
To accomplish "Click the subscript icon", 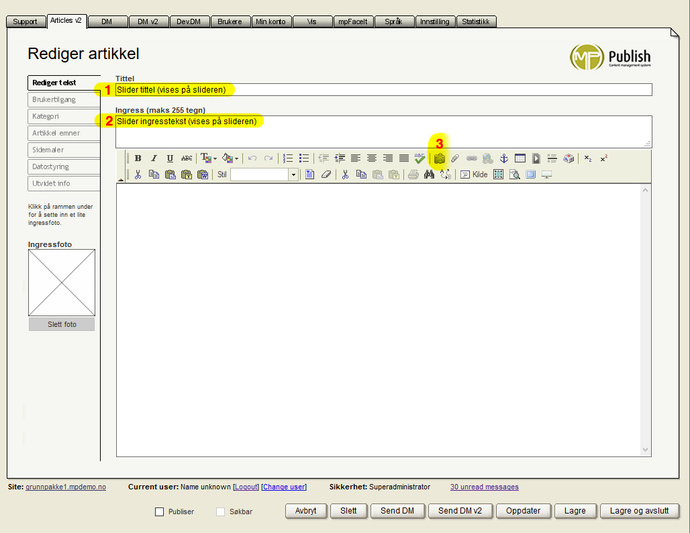I will click(588, 158).
